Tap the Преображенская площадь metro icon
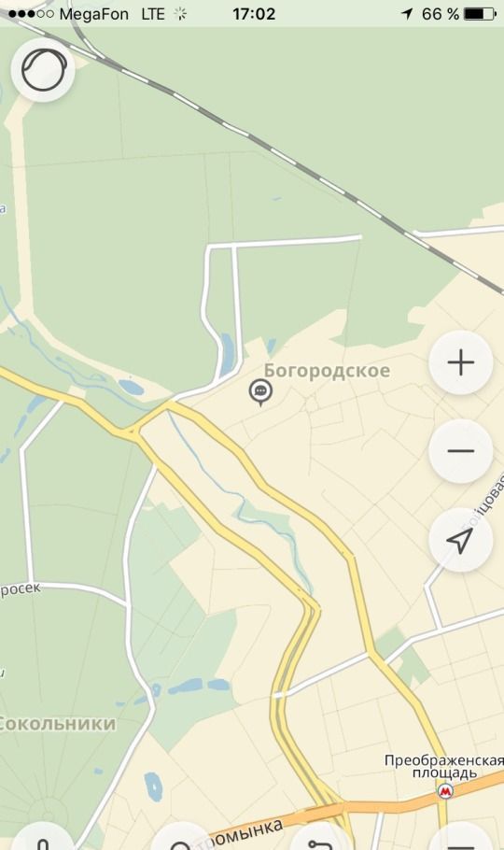This screenshot has width=504, height=850. click(x=445, y=791)
